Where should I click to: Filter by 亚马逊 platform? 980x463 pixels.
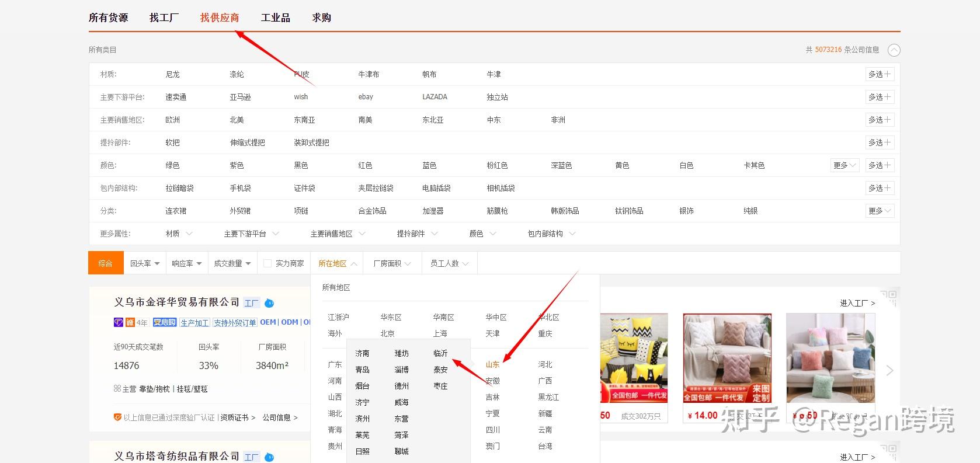pyautogui.click(x=240, y=97)
